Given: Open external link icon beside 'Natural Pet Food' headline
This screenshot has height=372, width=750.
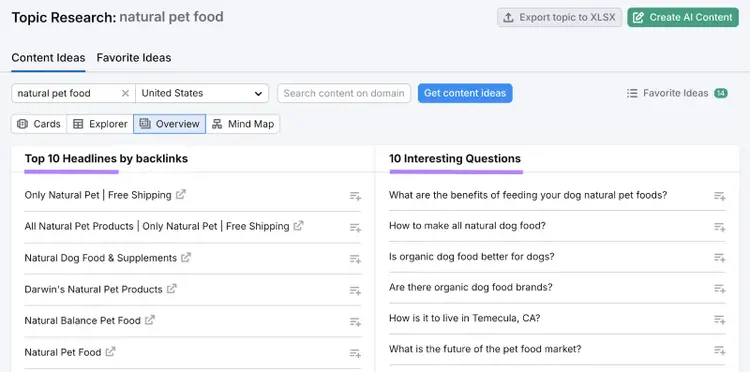Looking at the screenshot, I should point(110,352).
